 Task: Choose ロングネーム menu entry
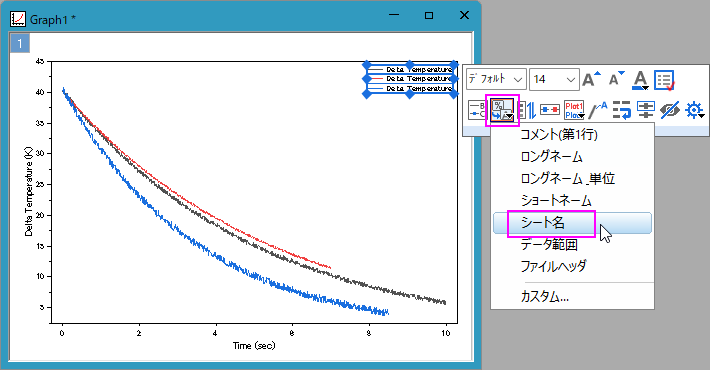pyautogui.click(x=552, y=157)
